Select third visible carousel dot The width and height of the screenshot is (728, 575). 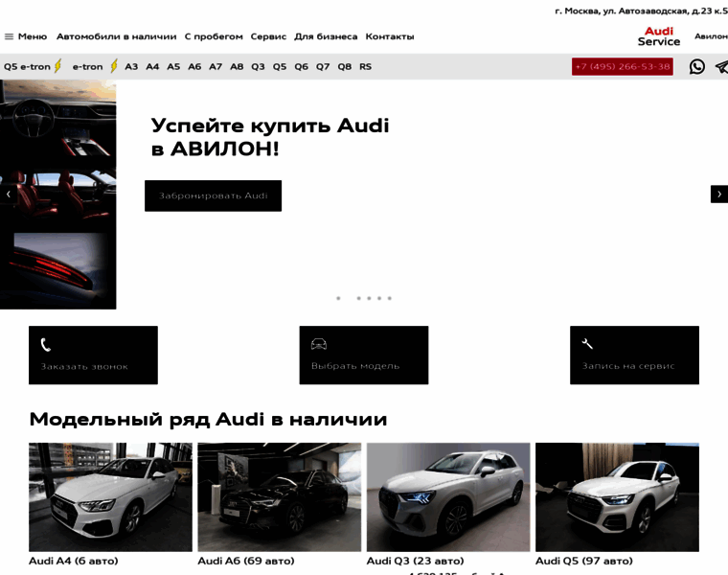click(369, 298)
